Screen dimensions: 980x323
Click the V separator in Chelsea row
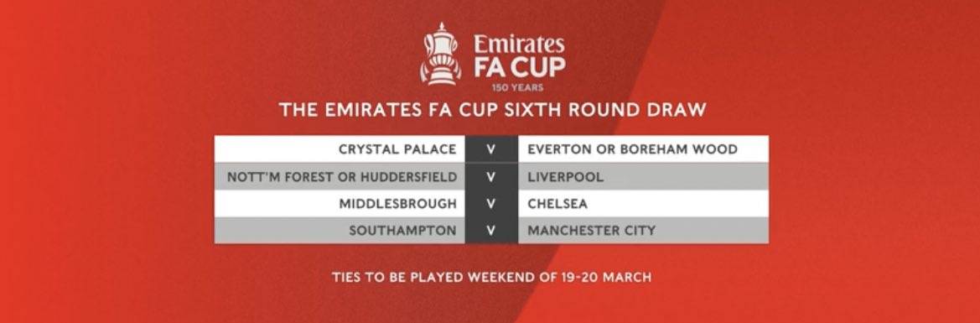point(491,204)
